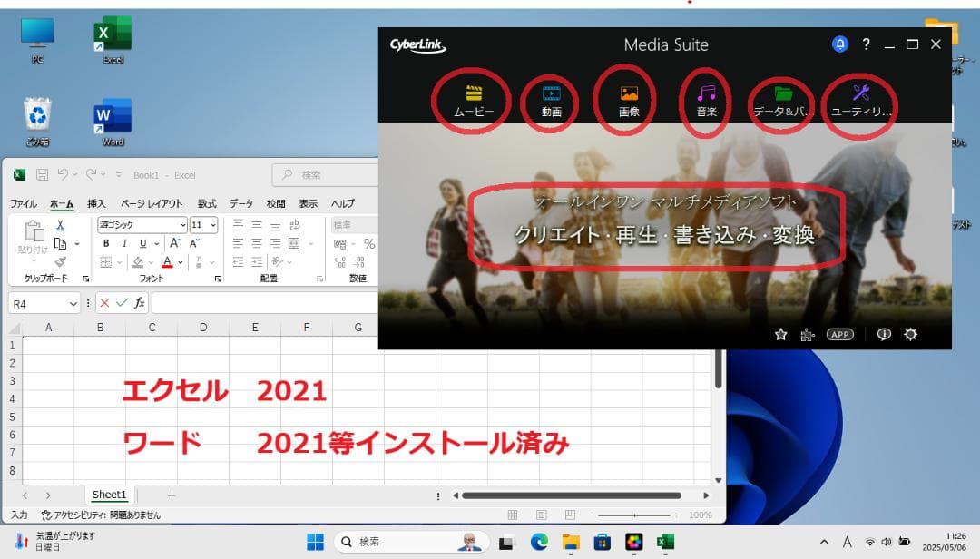Click the Paste (貼り付け) button
The width and height of the screenshot is (980, 559).
[34, 239]
